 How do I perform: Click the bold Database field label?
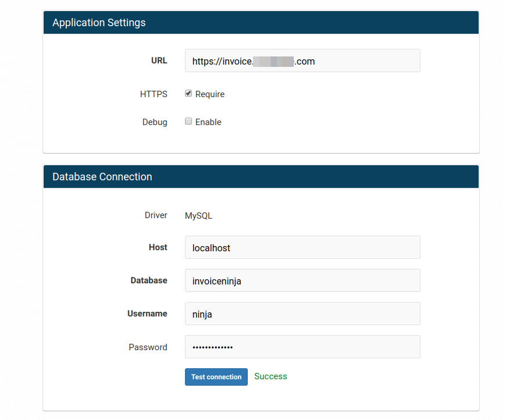click(x=149, y=280)
